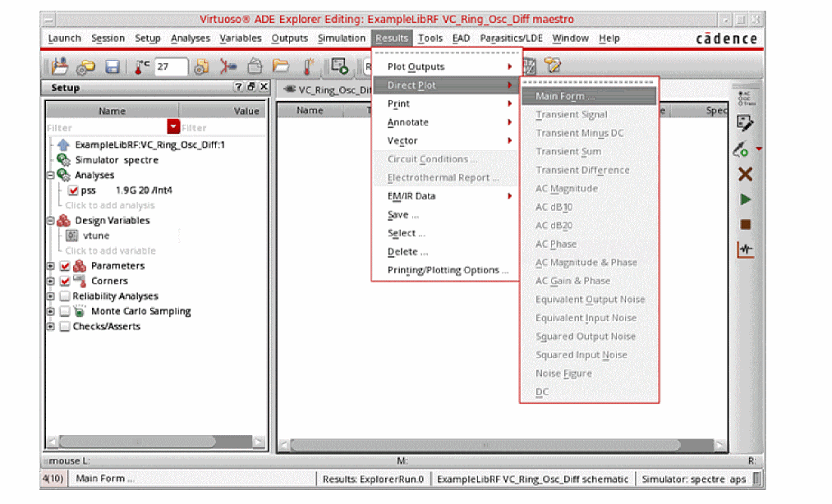Click the yellow open folder toolbar icon
The width and height of the screenshot is (832, 504).
click(x=281, y=66)
